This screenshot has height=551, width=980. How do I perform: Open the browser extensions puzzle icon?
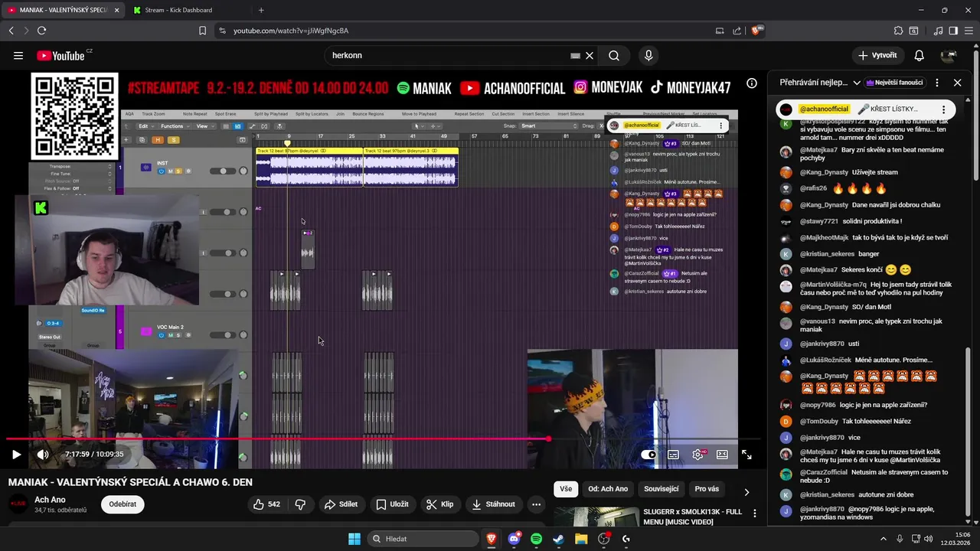(898, 31)
